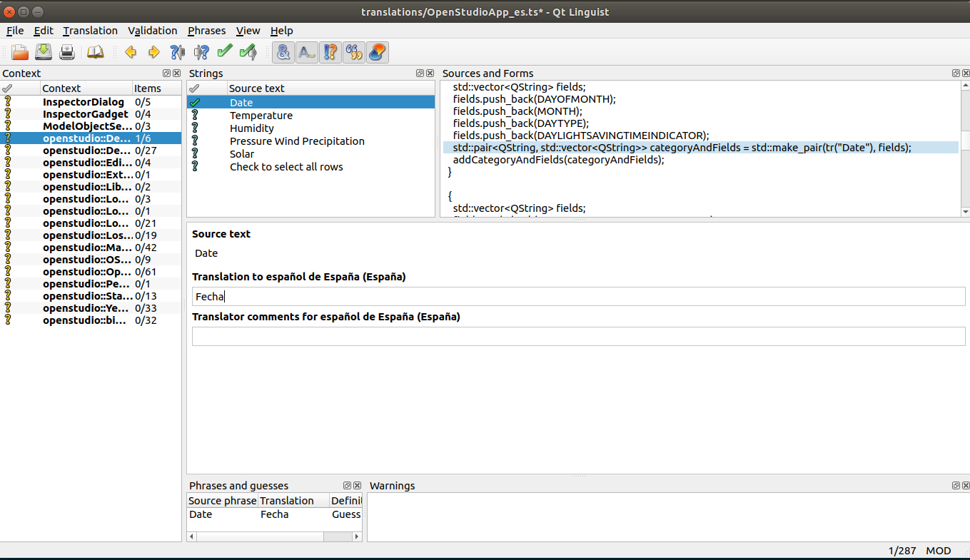Close the Sources and Forms panel
Image resolution: width=970 pixels, height=560 pixels.
point(965,73)
